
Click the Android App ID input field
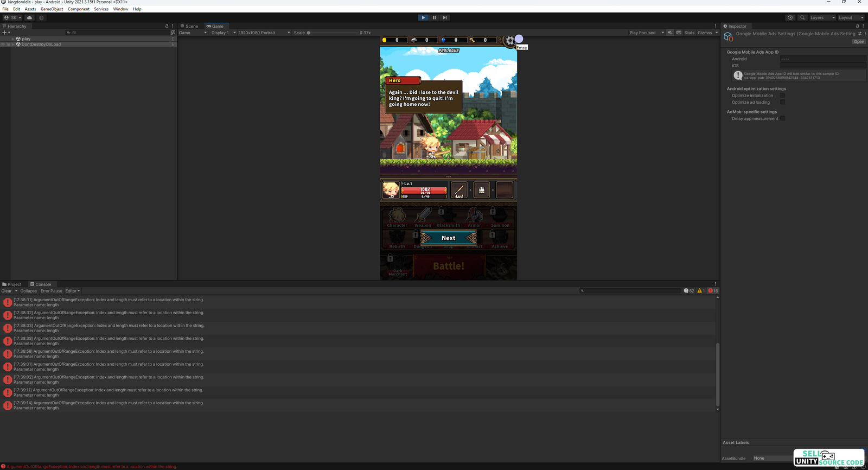[x=822, y=59]
